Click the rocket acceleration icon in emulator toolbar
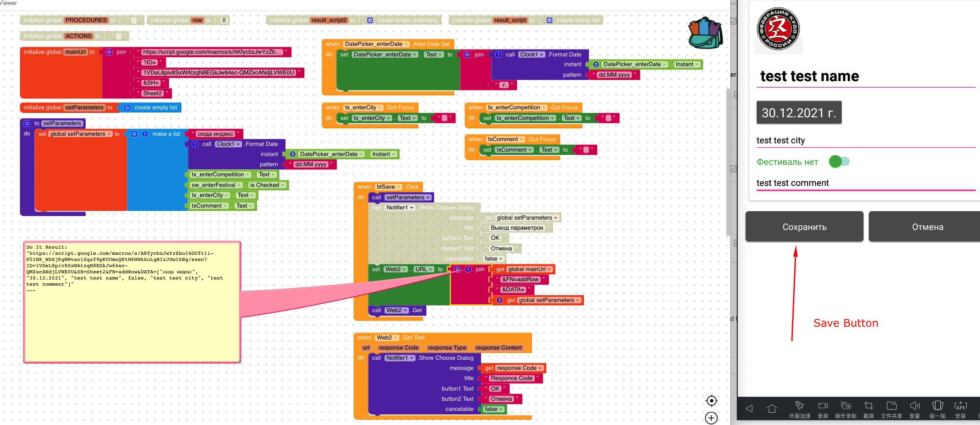Screen dimensions: 980x425 [800, 405]
